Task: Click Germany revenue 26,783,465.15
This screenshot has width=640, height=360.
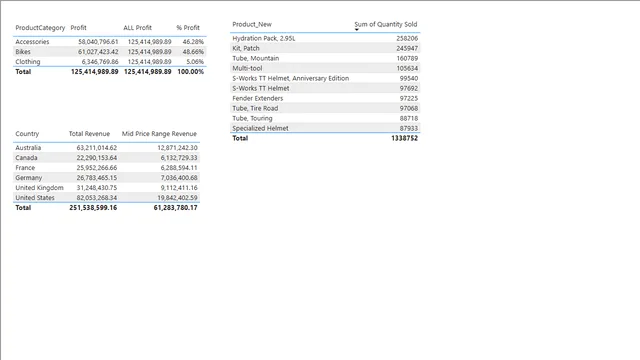Action: 97,178
